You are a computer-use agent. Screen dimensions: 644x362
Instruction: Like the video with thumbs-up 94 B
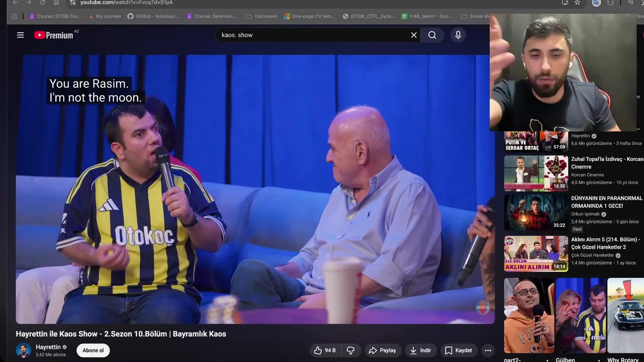tap(325, 350)
